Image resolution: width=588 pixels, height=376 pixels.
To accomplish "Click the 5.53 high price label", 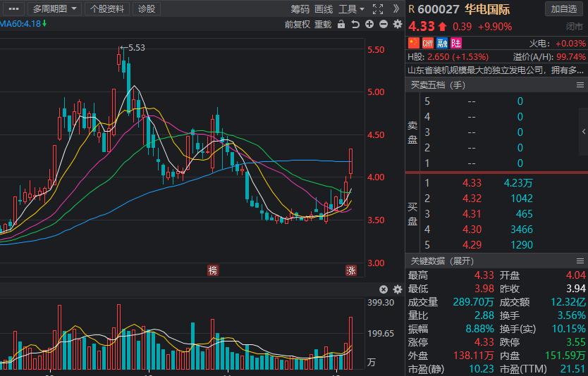I will coord(137,48).
